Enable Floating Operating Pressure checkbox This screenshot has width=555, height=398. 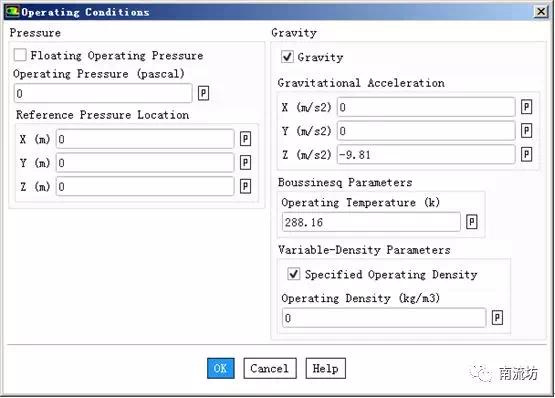click(20, 55)
